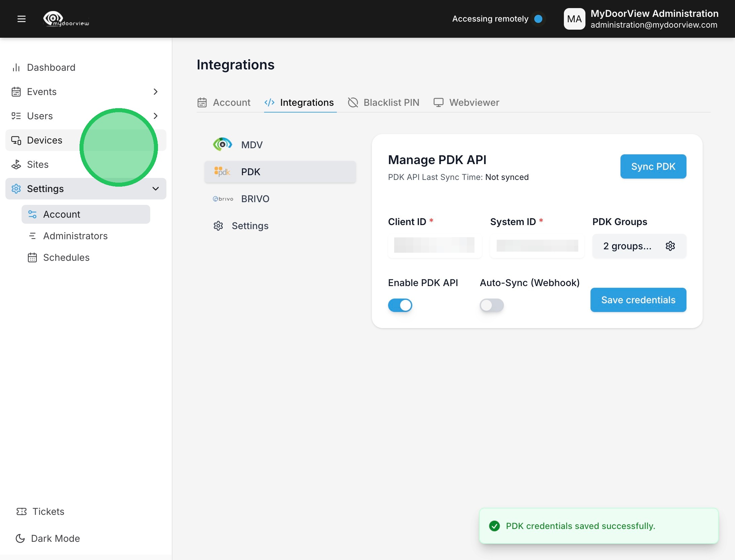This screenshot has width=735, height=560.
Task: Click the hamburger menu icon
Action: [x=22, y=19]
